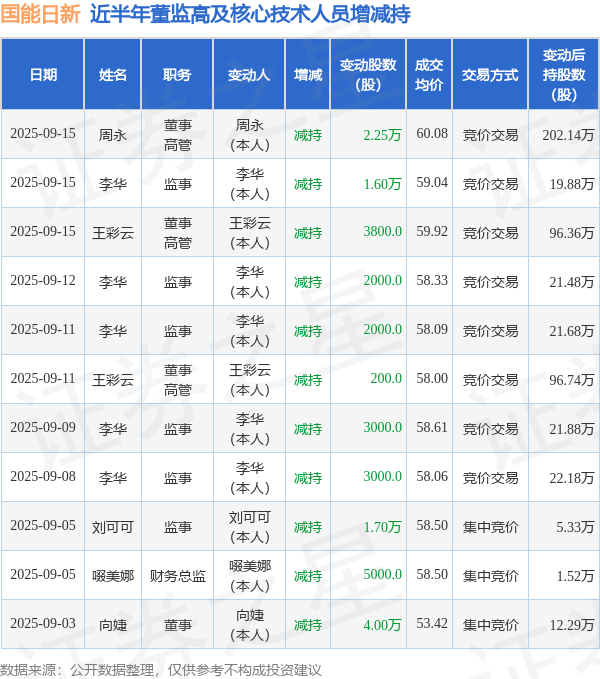Image resolution: width=600 pixels, height=679 pixels.
Task: Click the 近半年董监高及核心技术人员增减持 heading
Action: 250,14
